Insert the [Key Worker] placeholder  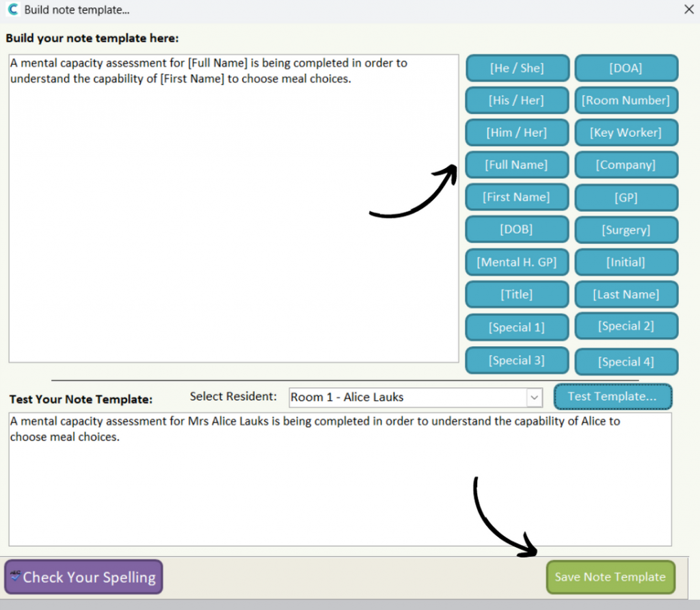pos(626,133)
